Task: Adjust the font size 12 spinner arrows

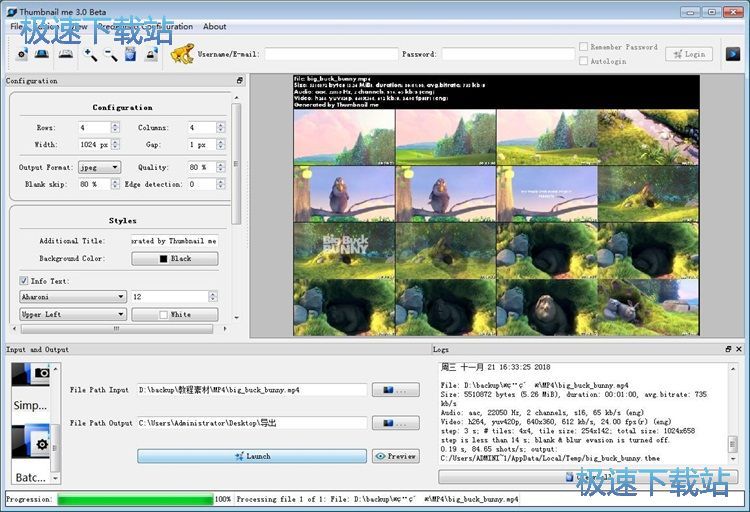Action: pyautogui.click(x=213, y=297)
